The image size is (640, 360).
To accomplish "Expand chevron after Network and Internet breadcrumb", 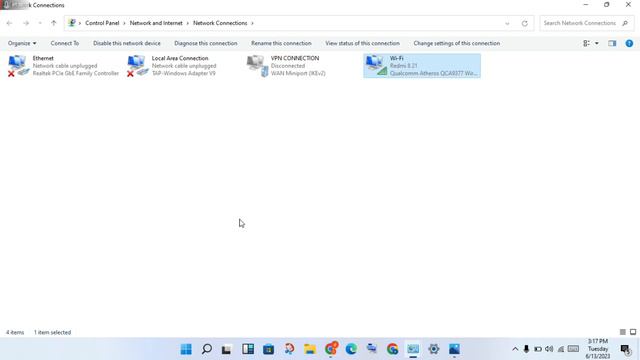I will [x=188, y=23].
